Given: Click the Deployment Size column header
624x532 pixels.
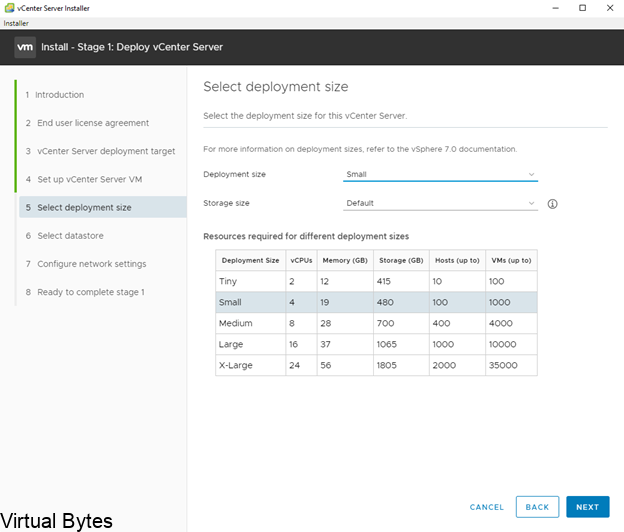Looking at the screenshot, I should pyautogui.click(x=250, y=260).
